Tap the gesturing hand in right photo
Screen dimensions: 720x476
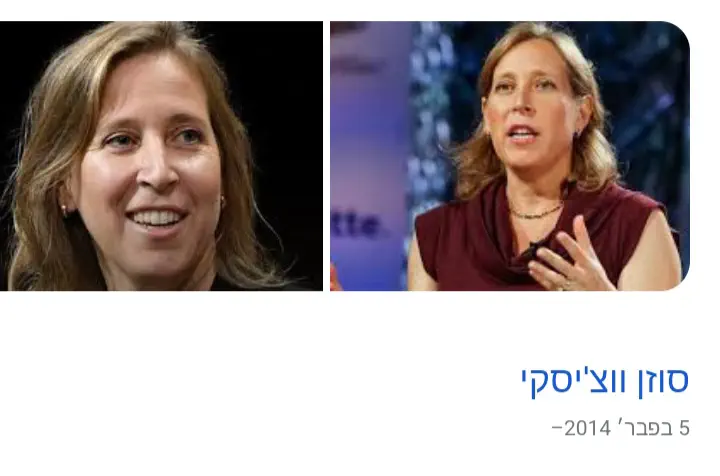coord(569,257)
